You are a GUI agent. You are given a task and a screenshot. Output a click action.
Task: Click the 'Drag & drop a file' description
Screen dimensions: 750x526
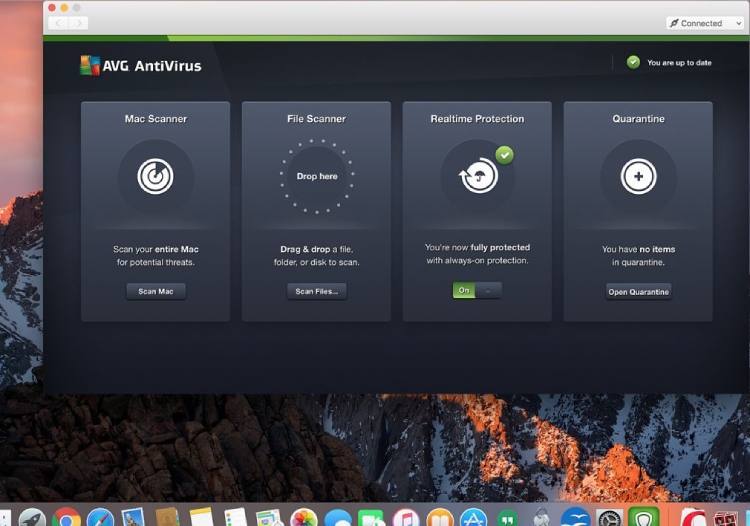tap(317, 255)
